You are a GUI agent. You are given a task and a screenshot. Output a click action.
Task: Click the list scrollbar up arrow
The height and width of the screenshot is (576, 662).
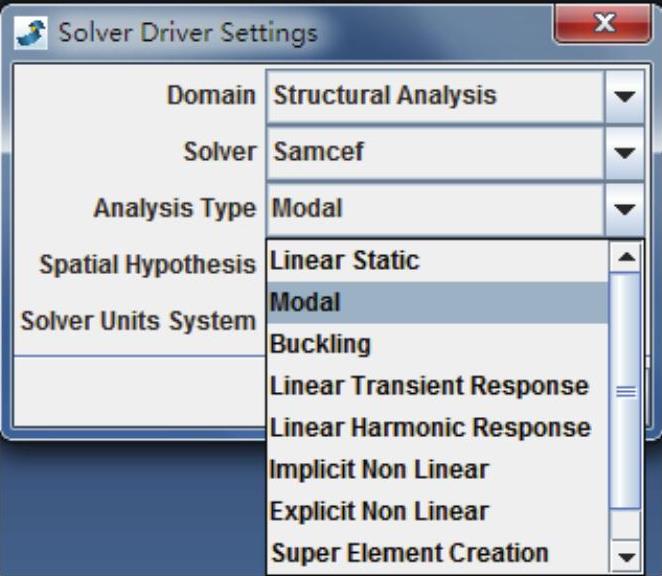[x=626, y=258]
